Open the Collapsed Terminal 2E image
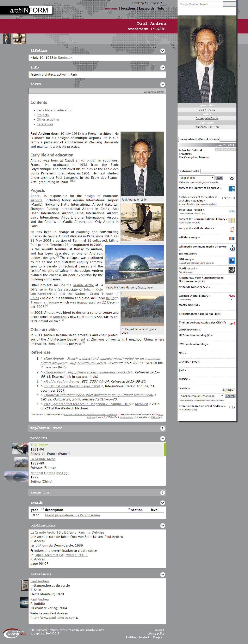This screenshot has width=248, height=644. click(x=142, y=308)
